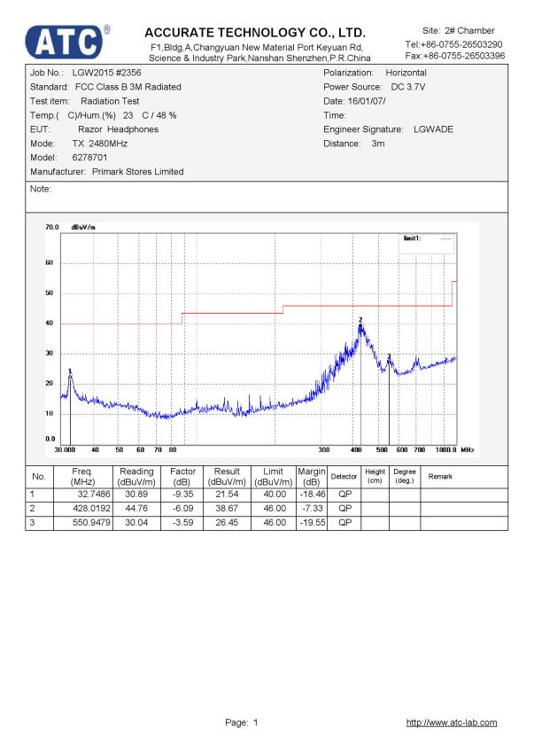Click the EUT value "Razor Headphones"

(118, 129)
